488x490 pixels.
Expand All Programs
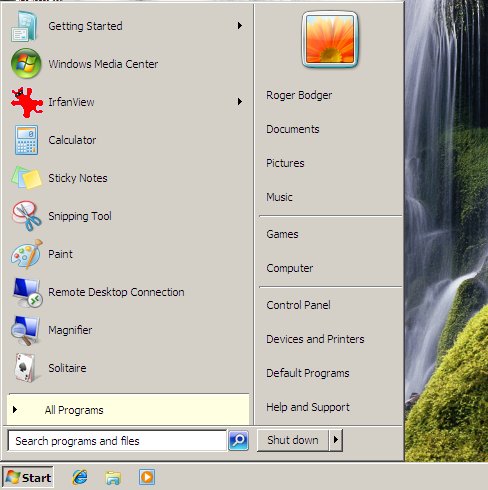click(128, 410)
